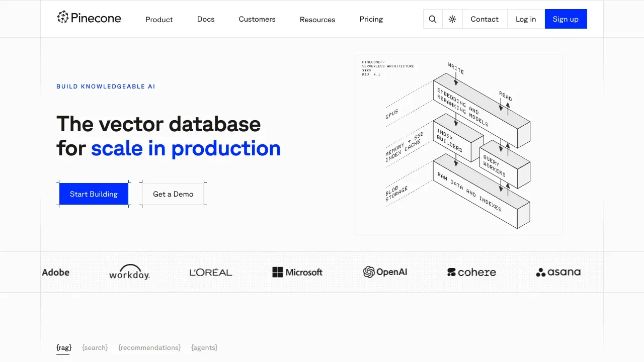Click the Workday logo
Image resolution: width=644 pixels, height=362 pixels.
(129, 273)
